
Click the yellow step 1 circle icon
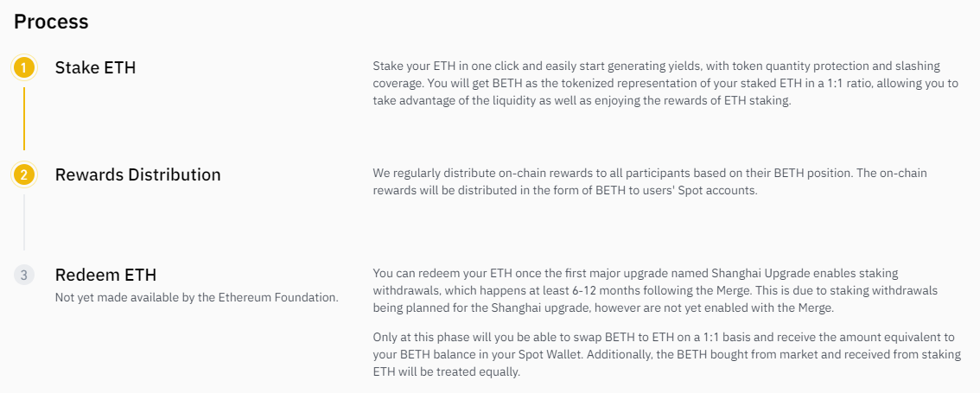coord(24,67)
